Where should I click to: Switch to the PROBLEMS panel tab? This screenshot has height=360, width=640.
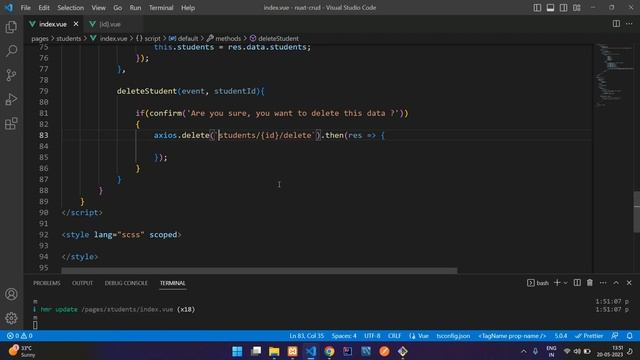(47, 283)
